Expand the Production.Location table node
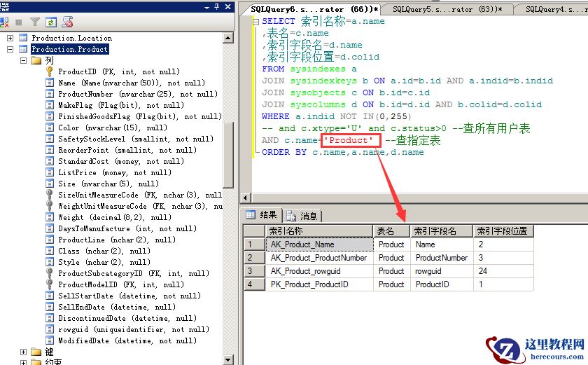Screen dimensions: 588x365 (10, 38)
